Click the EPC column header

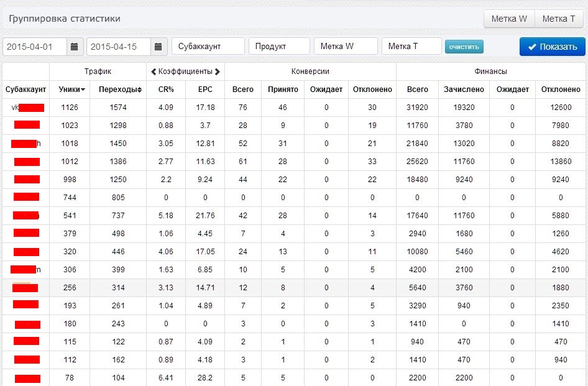pos(205,90)
